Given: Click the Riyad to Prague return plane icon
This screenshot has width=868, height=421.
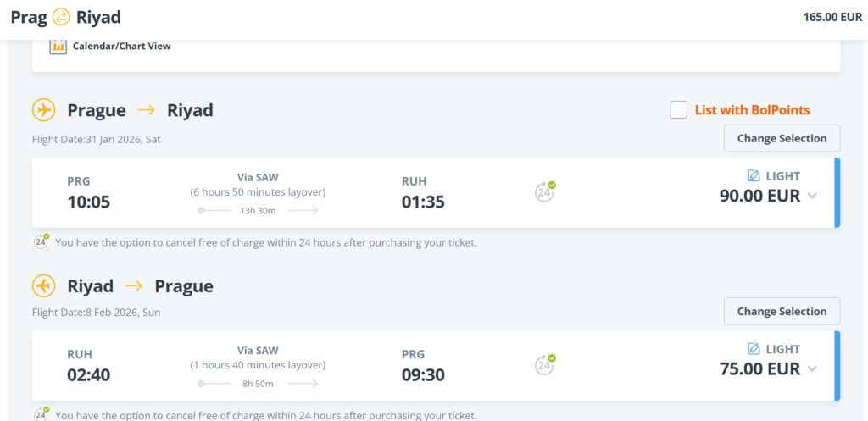Looking at the screenshot, I should tap(43, 286).
